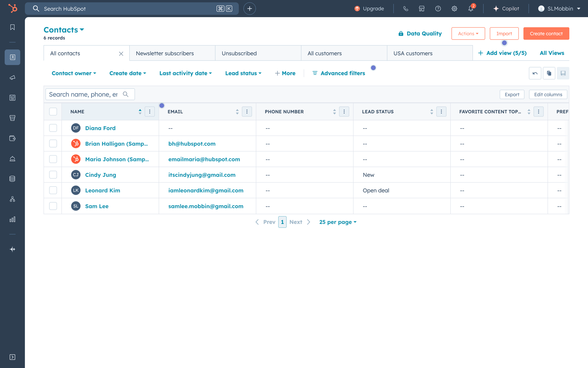Open the Commerce storefront sidebar icon
Screen dimensions: 588x368
pyautogui.click(x=12, y=118)
